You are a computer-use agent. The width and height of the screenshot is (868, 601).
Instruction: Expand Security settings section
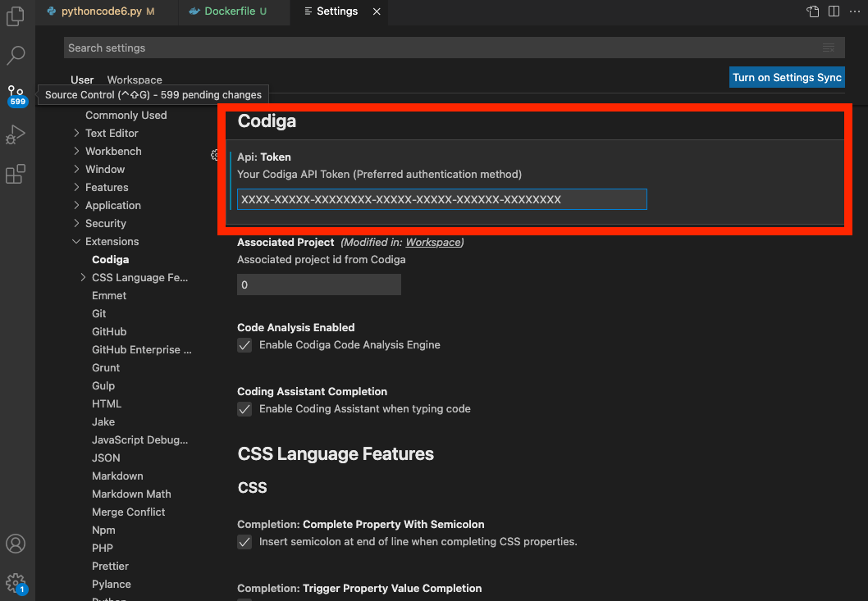coord(76,223)
